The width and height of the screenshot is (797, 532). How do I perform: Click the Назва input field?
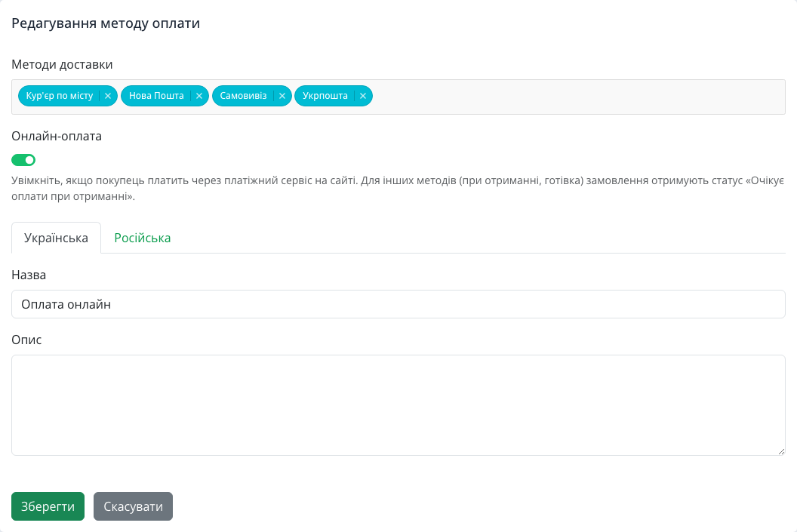point(398,304)
